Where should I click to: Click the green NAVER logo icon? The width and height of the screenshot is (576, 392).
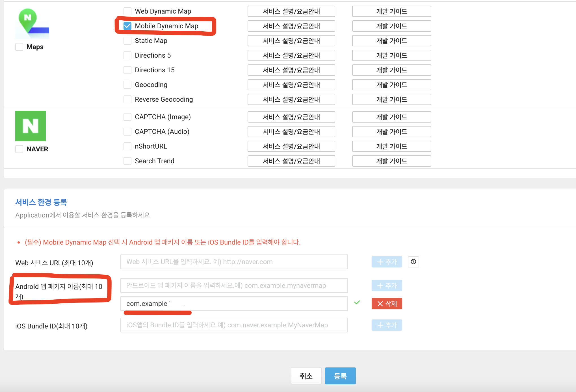31,126
